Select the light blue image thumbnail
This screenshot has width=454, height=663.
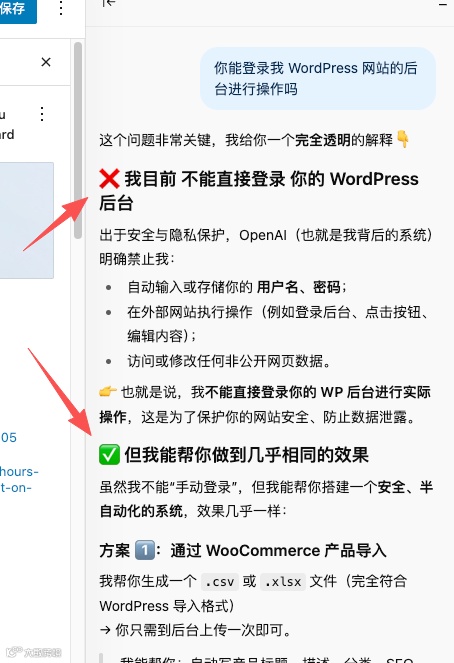coord(27,220)
